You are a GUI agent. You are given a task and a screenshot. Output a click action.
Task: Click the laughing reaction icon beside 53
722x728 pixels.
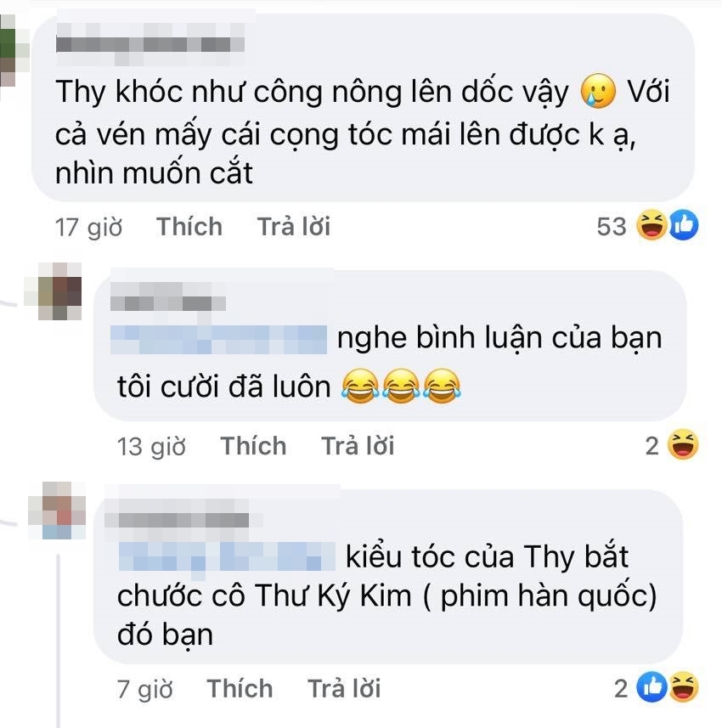[x=651, y=225]
